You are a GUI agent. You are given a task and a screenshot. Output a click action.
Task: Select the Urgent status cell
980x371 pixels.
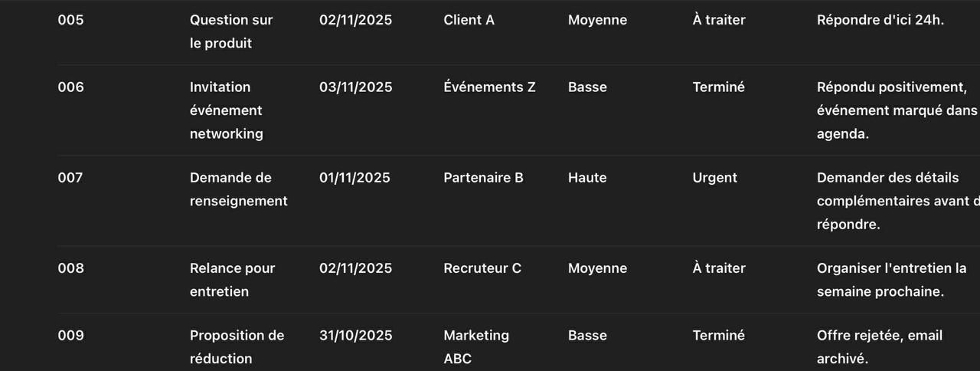pos(714,178)
